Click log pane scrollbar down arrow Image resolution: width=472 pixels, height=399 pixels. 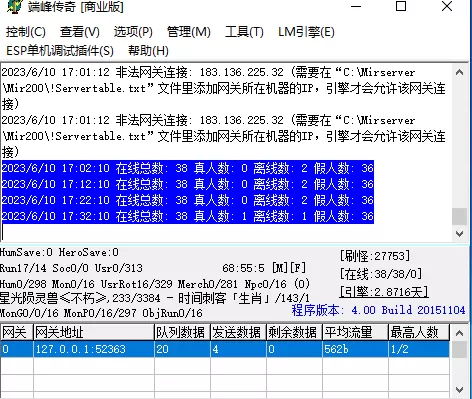[459, 234]
